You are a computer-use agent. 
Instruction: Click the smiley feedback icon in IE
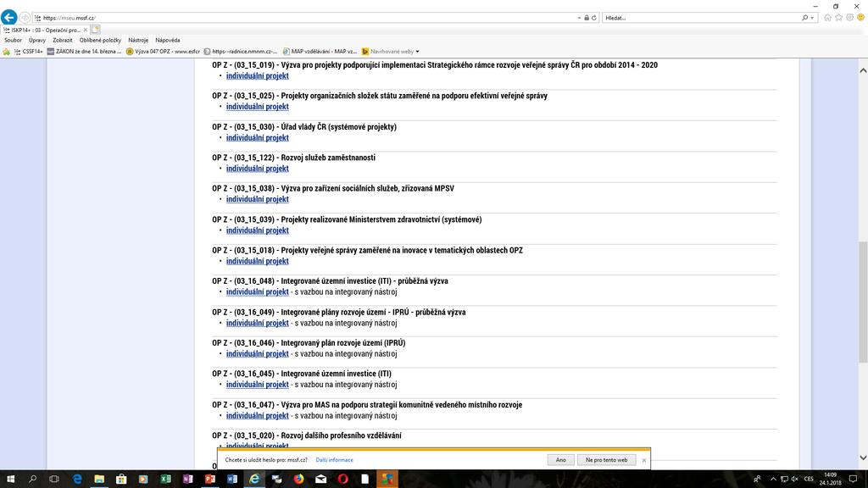tap(861, 18)
